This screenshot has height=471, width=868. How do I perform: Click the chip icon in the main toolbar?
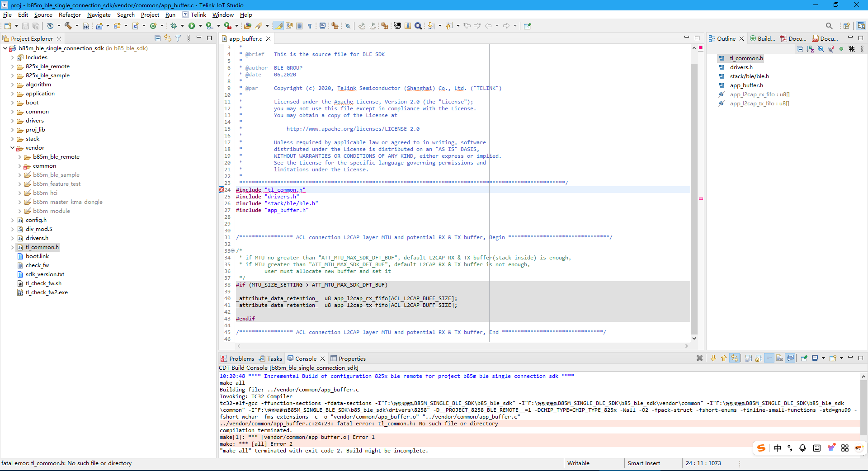[397, 26]
